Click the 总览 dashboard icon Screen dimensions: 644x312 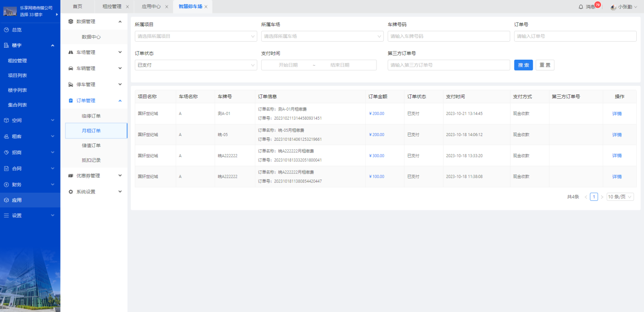pos(6,30)
